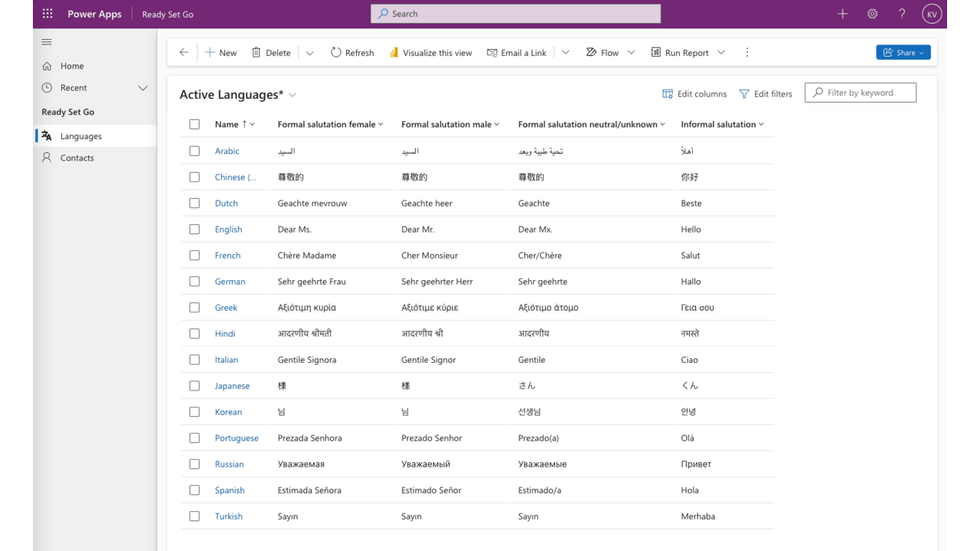This screenshot has height=551, width=980.
Task: Refresh the Active Languages view
Action: point(351,52)
